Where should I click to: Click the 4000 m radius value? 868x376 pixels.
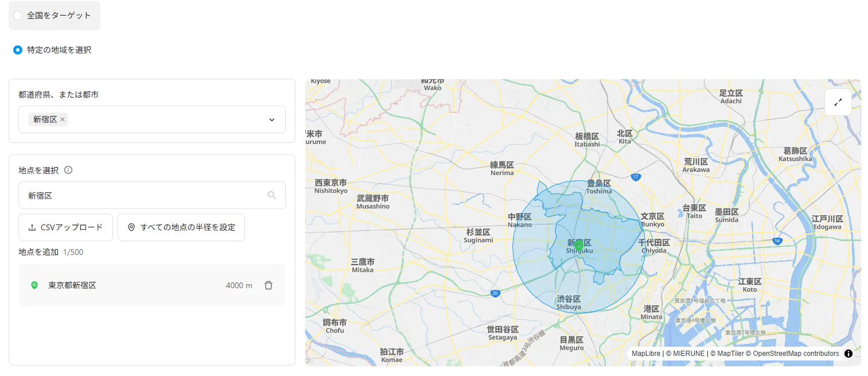(239, 285)
